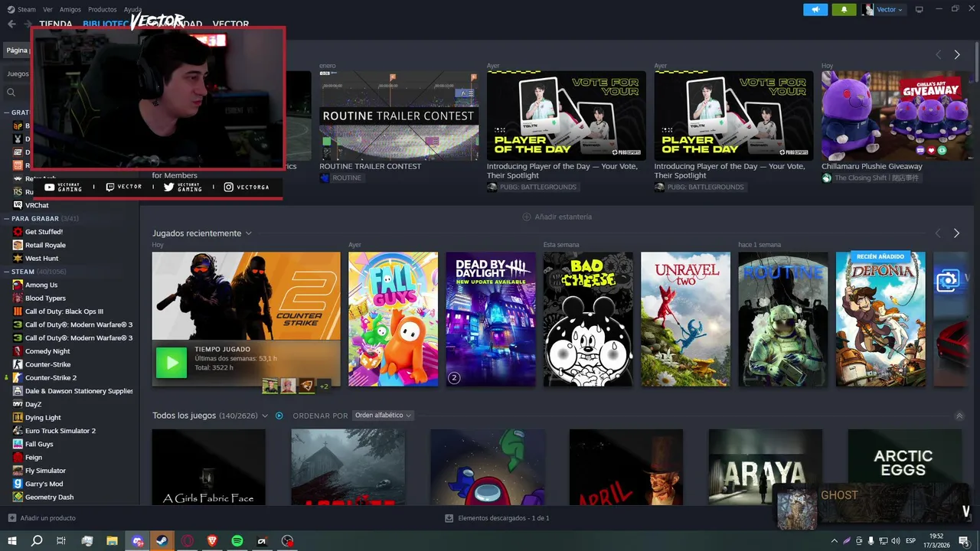The width and height of the screenshot is (980, 551).
Task: Open the Amigos menu
Action: (x=70, y=9)
